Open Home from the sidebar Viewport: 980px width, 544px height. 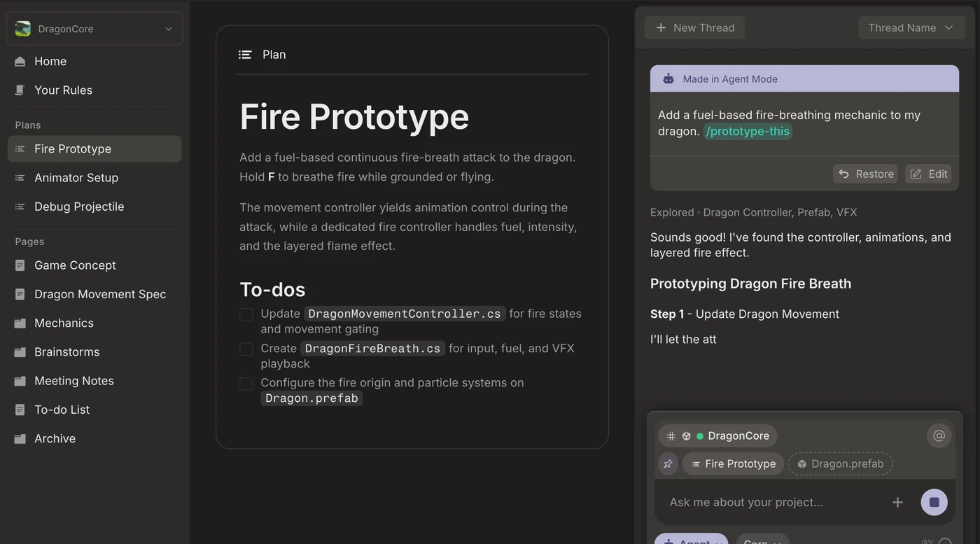[x=94, y=62]
